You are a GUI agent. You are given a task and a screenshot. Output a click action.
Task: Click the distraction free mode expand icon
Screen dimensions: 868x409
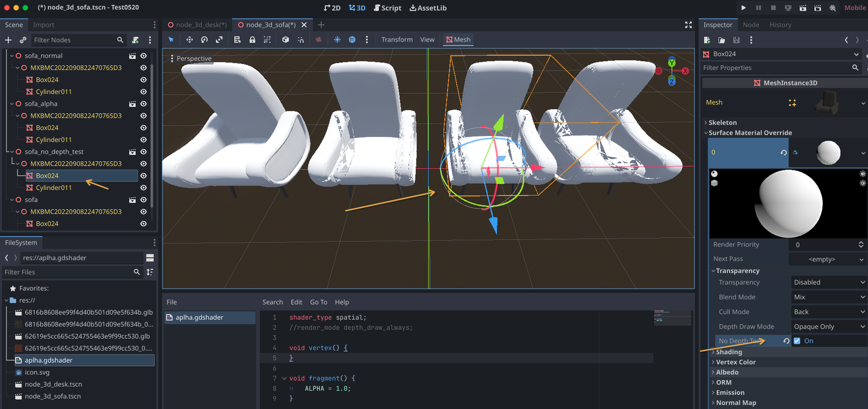point(688,25)
